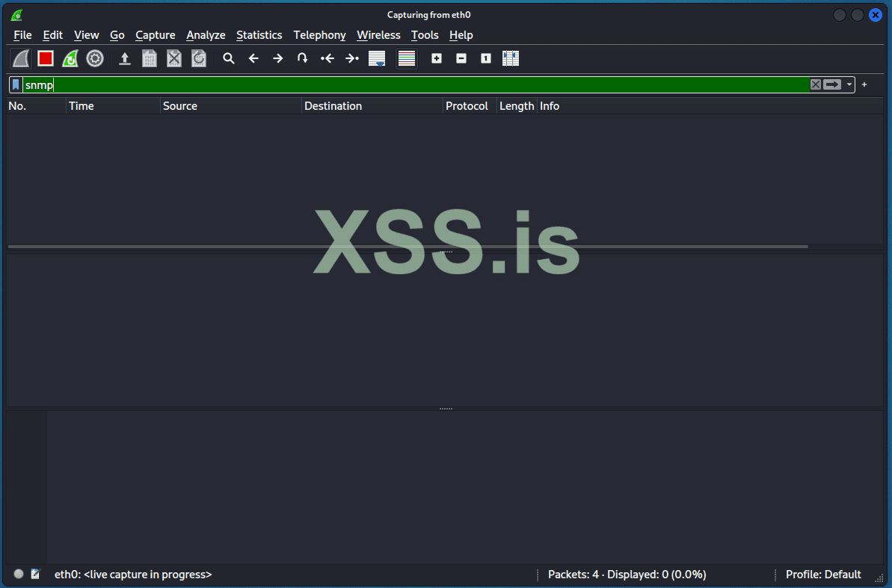Click the packet list horizontal scrollbar
Image resolution: width=892 pixels, height=588 pixels.
(408, 247)
